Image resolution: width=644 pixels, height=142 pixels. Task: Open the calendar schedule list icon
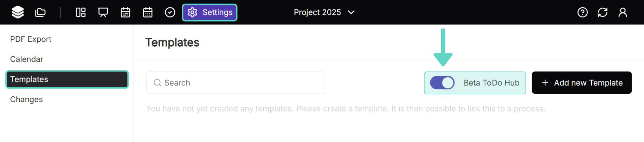125,12
